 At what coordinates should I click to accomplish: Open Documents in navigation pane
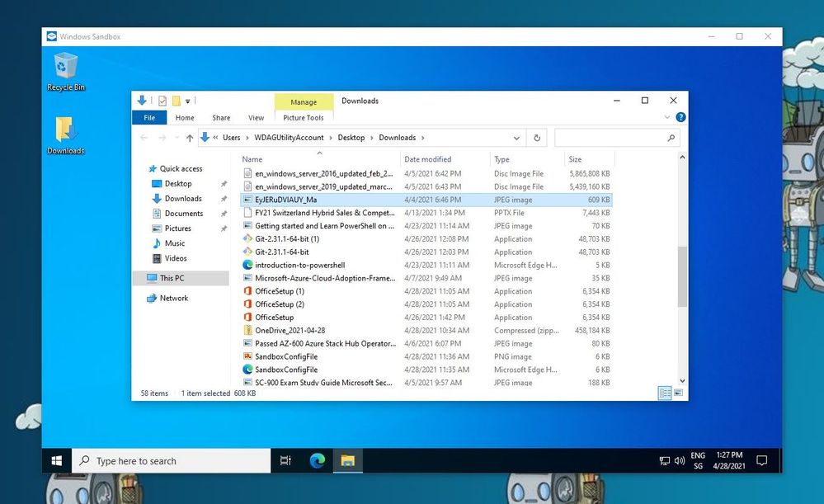pyautogui.click(x=183, y=214)
